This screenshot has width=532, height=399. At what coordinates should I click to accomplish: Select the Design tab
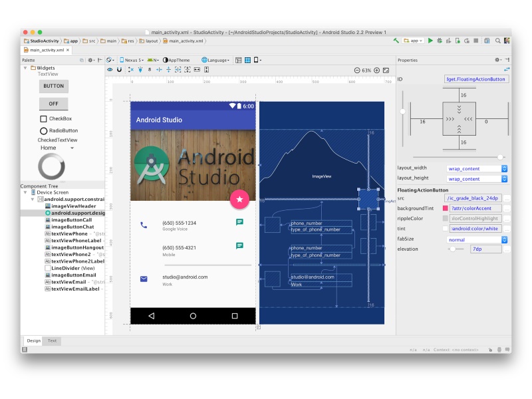34,340
